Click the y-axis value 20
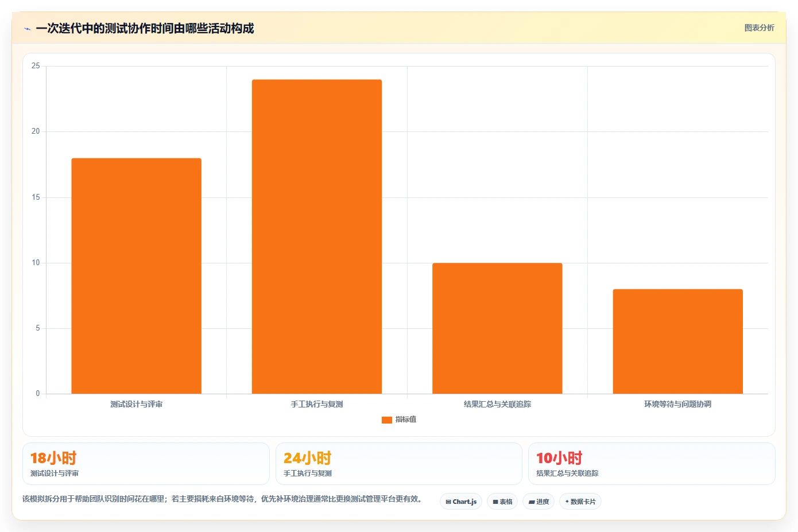 pyautogui.click(x=36, y=131)
